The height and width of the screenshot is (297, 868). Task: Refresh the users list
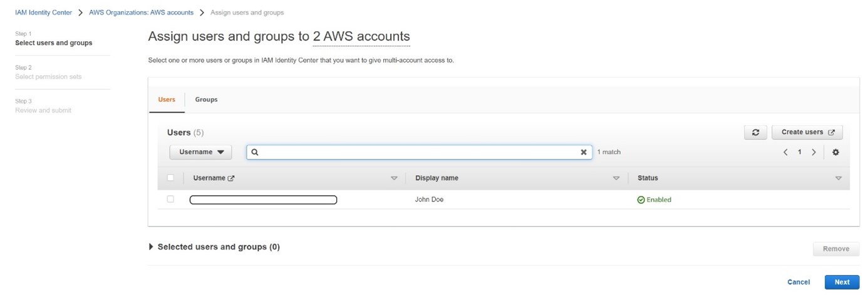(x=755, y=133)
